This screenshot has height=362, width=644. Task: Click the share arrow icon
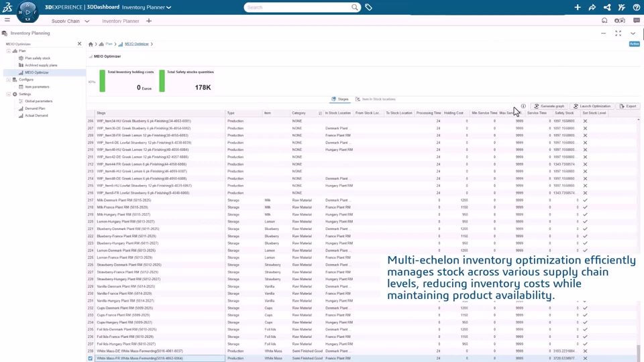coord(592,7)
